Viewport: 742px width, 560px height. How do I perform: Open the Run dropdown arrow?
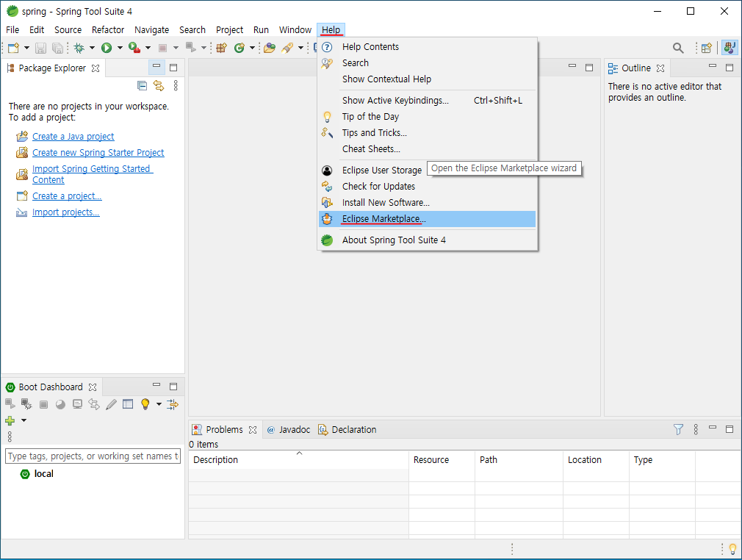coord(120,48)
